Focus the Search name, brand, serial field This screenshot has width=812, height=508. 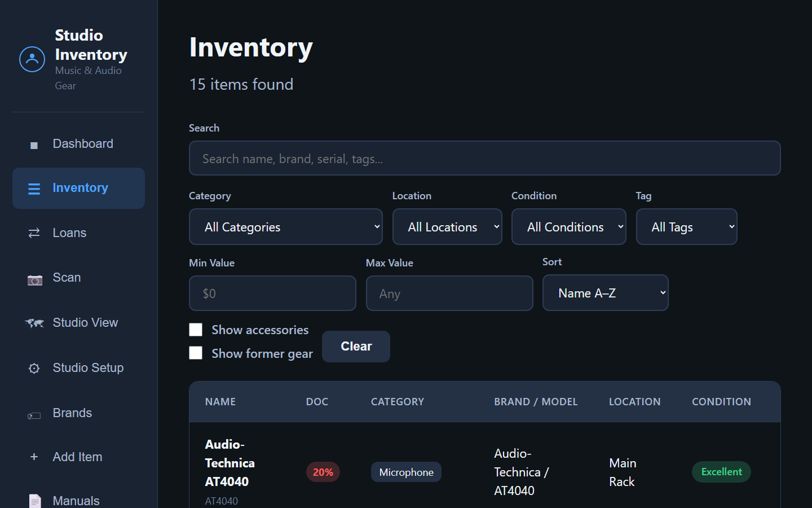[x=485, y=158]
